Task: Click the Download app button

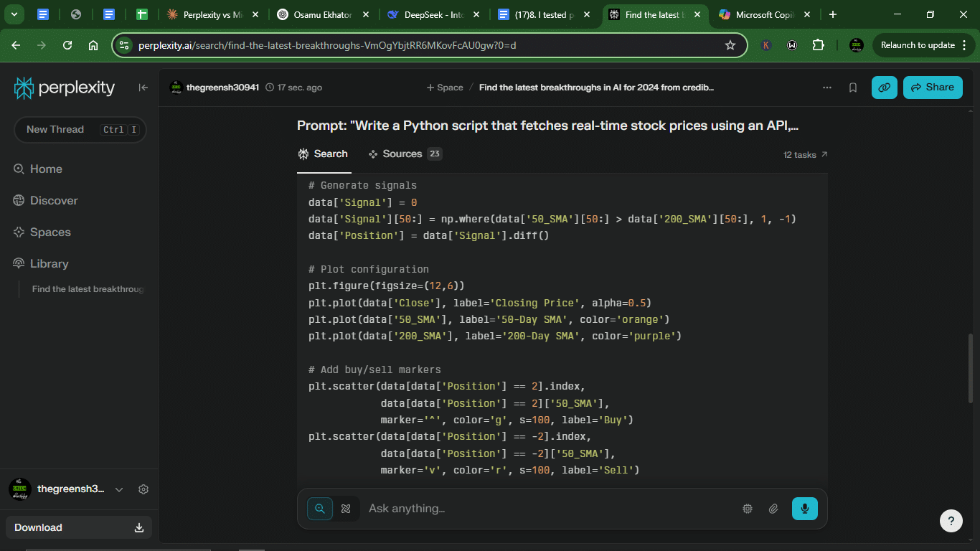Action: click(79, 527)
